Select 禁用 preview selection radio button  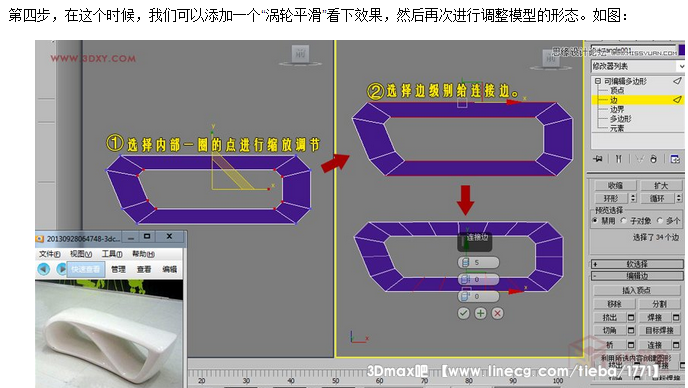click(595, 220)
